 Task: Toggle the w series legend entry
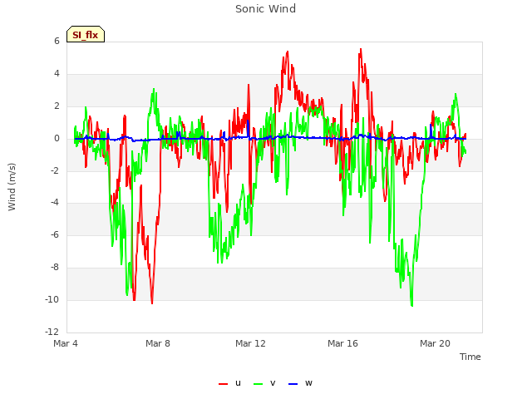point(300,383)
